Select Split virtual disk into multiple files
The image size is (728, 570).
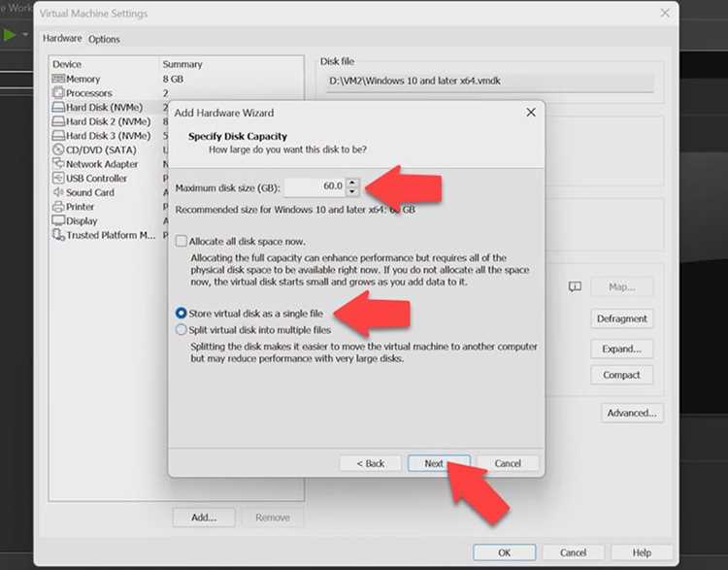pos(182,330)
